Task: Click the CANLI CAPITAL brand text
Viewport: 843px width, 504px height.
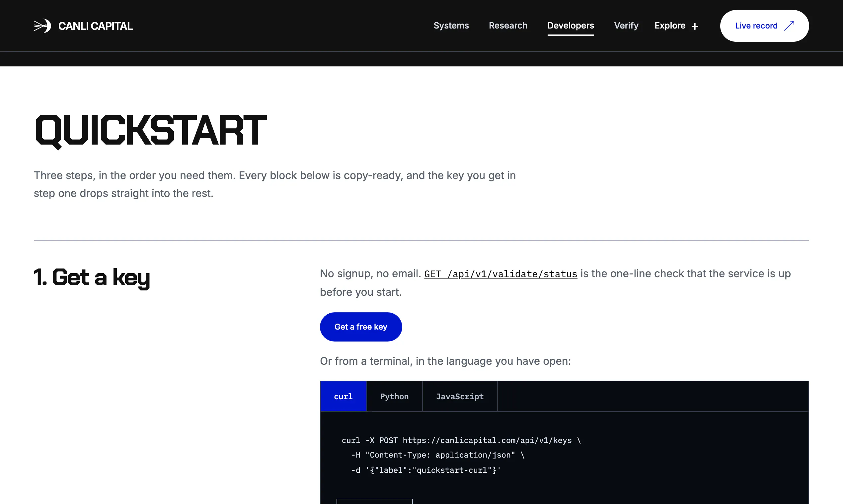Action: pyautogui.click(x=96, y=26)
